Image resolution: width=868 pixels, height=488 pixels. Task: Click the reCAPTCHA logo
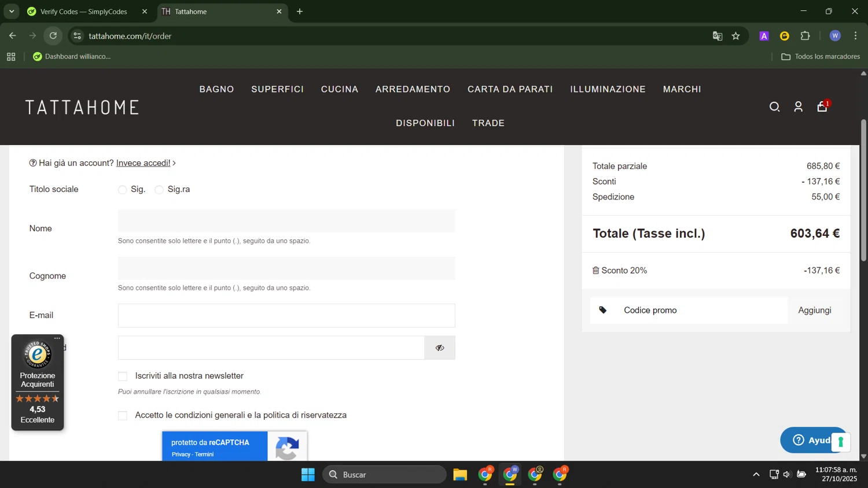tap(288, 448)
